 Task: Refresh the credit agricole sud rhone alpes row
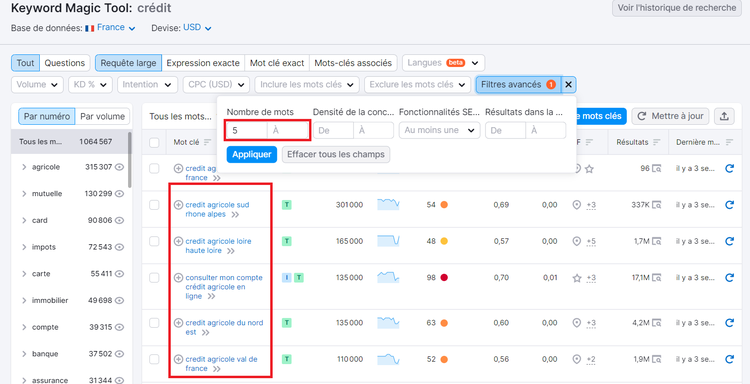pyautogui.click(x=729, y=205)
